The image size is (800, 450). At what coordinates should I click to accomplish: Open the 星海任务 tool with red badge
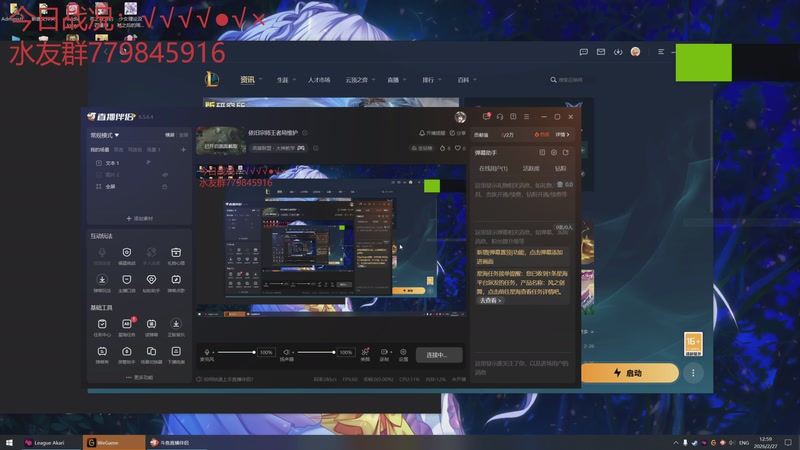pos(127,324)
